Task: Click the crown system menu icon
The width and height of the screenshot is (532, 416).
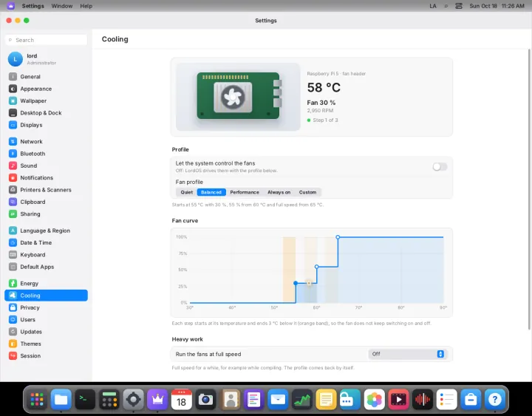Action: [x=11, y=6]
